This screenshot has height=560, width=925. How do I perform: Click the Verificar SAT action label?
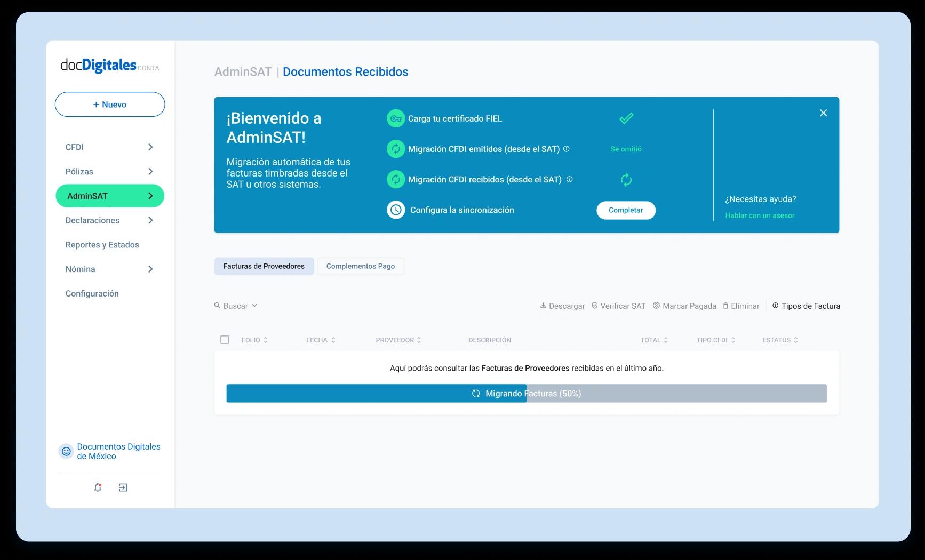coord(623,306)
